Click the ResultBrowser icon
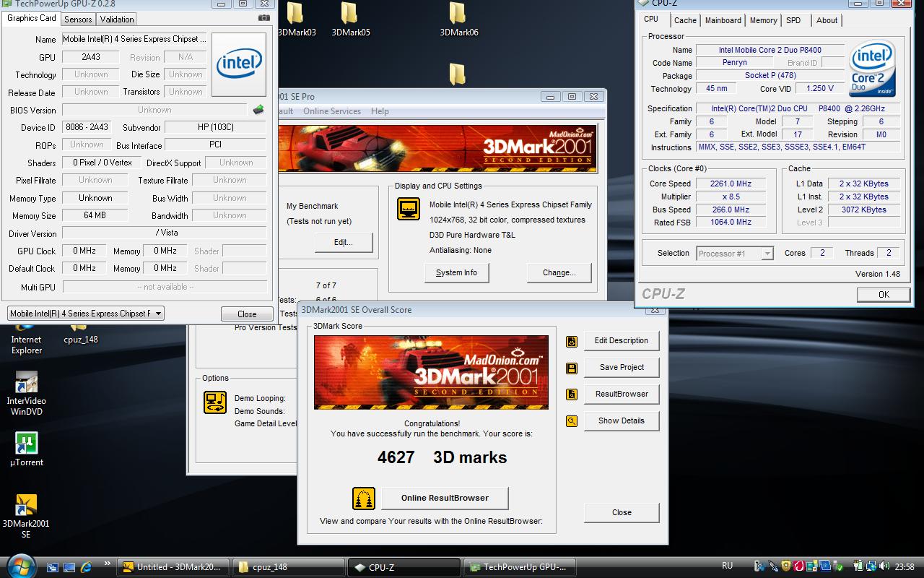This screenshot has height=578, width=924. (x=572, y=394)
